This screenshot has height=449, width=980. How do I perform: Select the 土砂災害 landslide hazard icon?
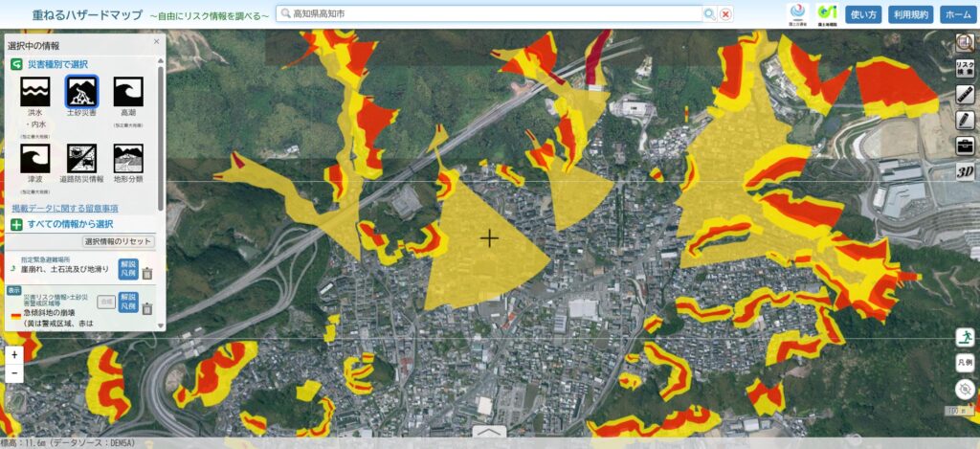[x=81, y=92]
